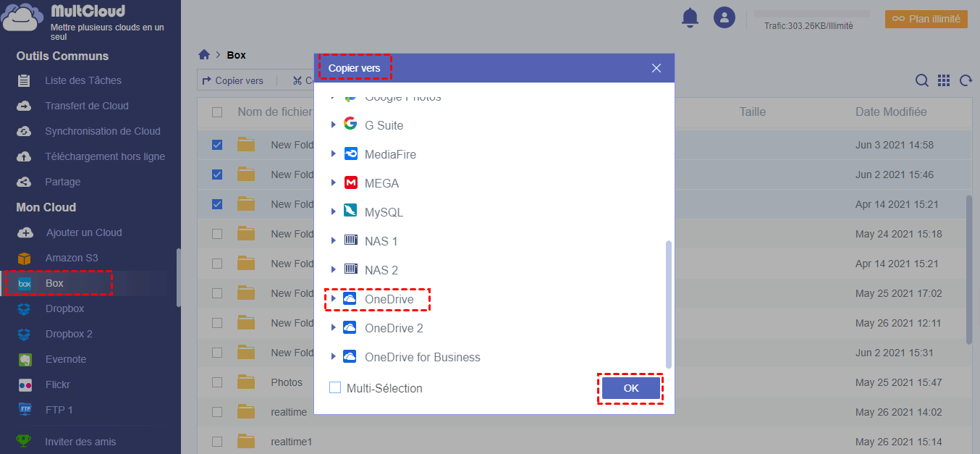Image resolution: width=980 pixels, height=454 pixels.
Task: Expand the NAS 1 tree node
Action: pyautogui.click(x=334, y=240)
